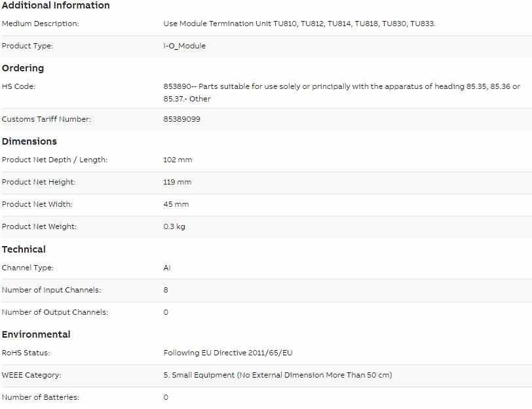Image resolution: width=532 pixels, height=409 pixels.
Task: Click the Product Net Height value 119 mm
Action: [x=178, y=182]
